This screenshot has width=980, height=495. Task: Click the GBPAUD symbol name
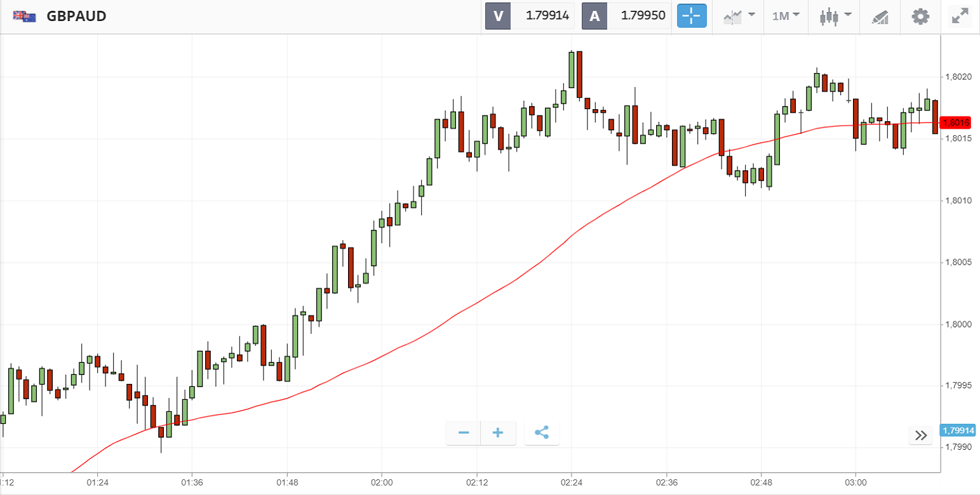pyautogui.click(x=76, y=16)
